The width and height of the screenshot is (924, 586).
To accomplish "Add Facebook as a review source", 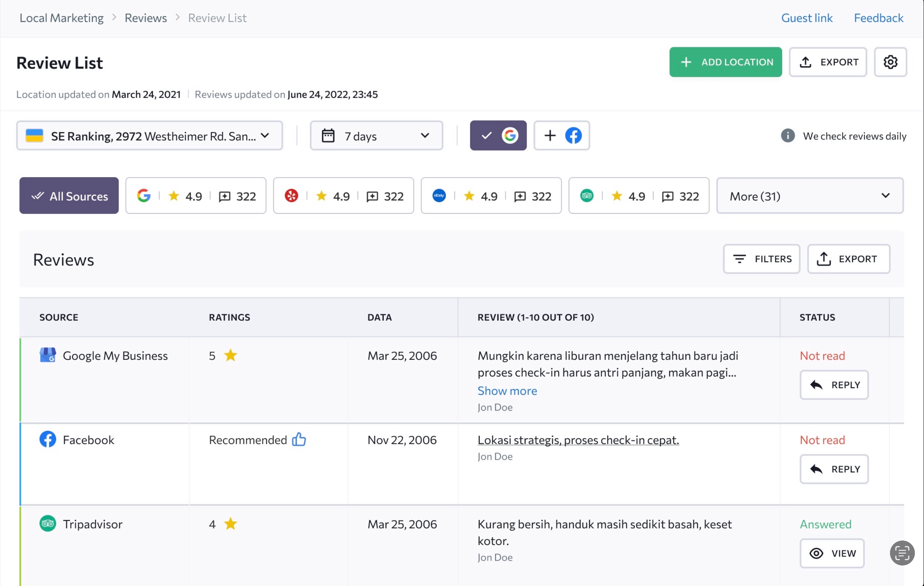I will [x=562, y=135].
